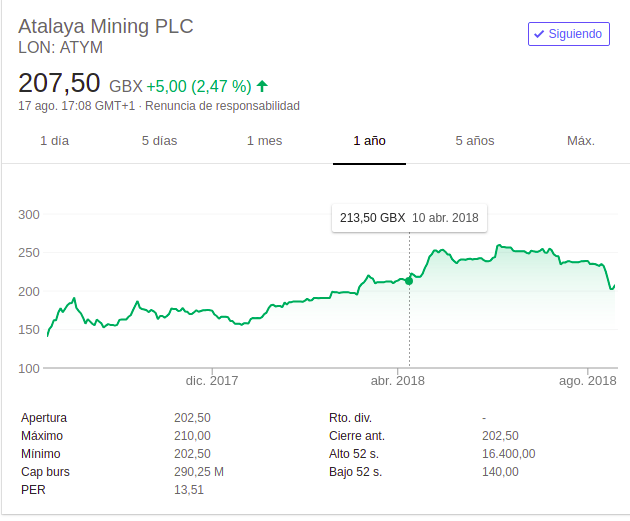630x521 pixels.
Task: Click the checkmark icon in Siguiendo button
Action: pyautogui.click(x=539, y=34)
